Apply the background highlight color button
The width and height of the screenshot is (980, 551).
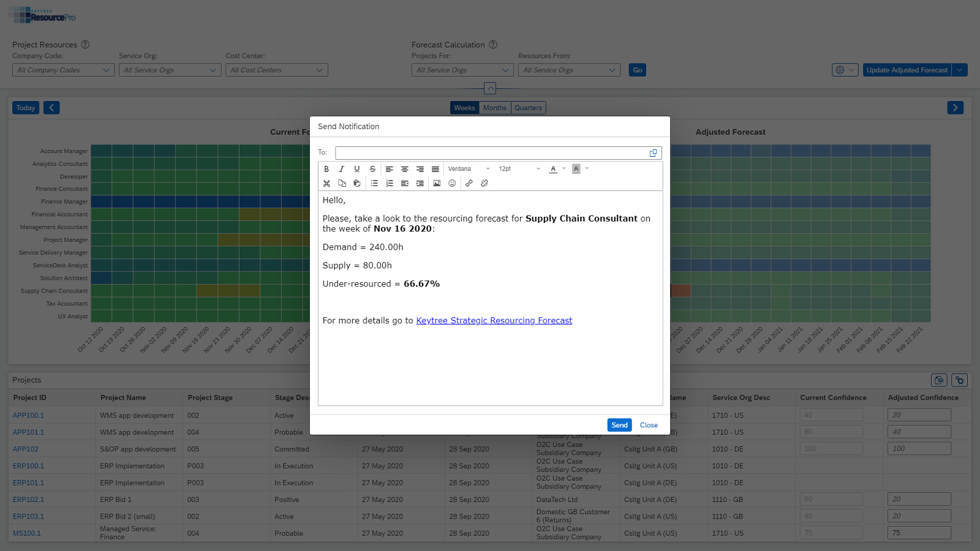pyautogui.click(x=576, y=169)
